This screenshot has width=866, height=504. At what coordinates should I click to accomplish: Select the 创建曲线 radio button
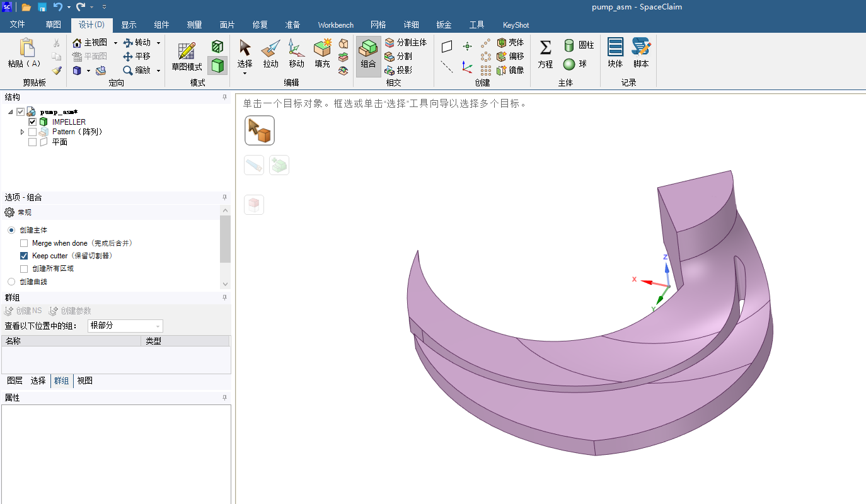pyautogui.click(x=11, y=282)
